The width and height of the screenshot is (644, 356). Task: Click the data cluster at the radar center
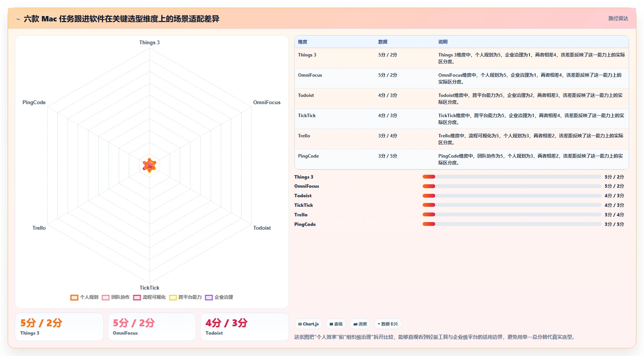tap(149, 165)
